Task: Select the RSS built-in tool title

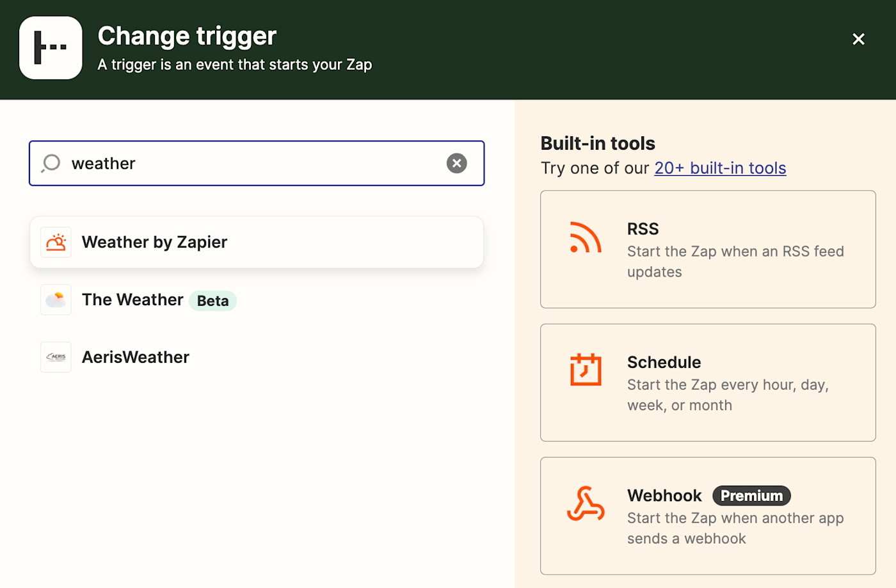Action: click(x=643, y=229)
